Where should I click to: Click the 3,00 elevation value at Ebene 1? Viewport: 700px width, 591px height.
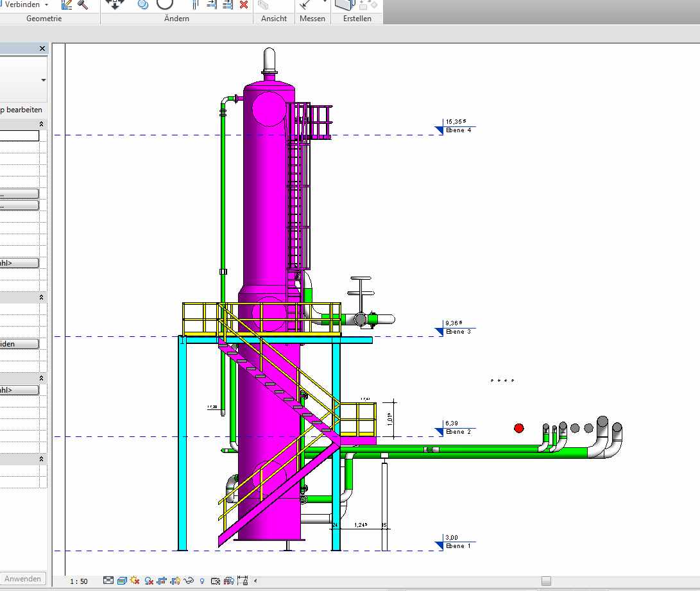click(451, 538)
